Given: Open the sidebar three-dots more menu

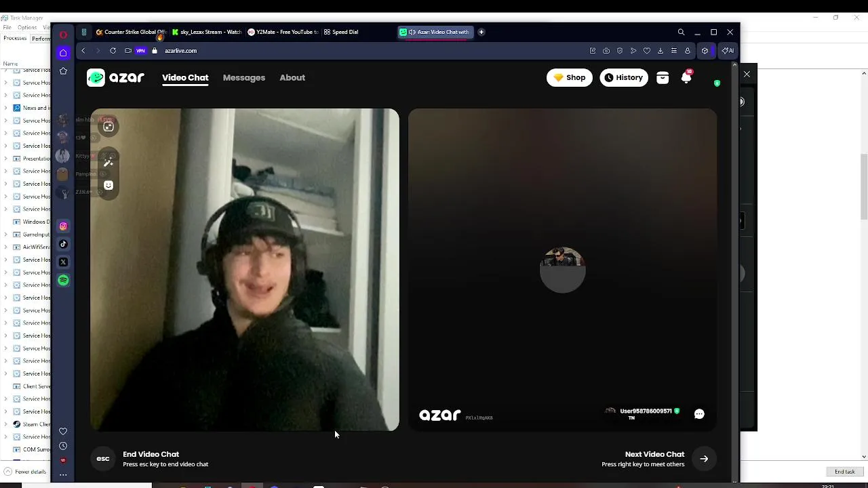Looking at the screenshot, I should pyautogui.click(x=63, y=474).
